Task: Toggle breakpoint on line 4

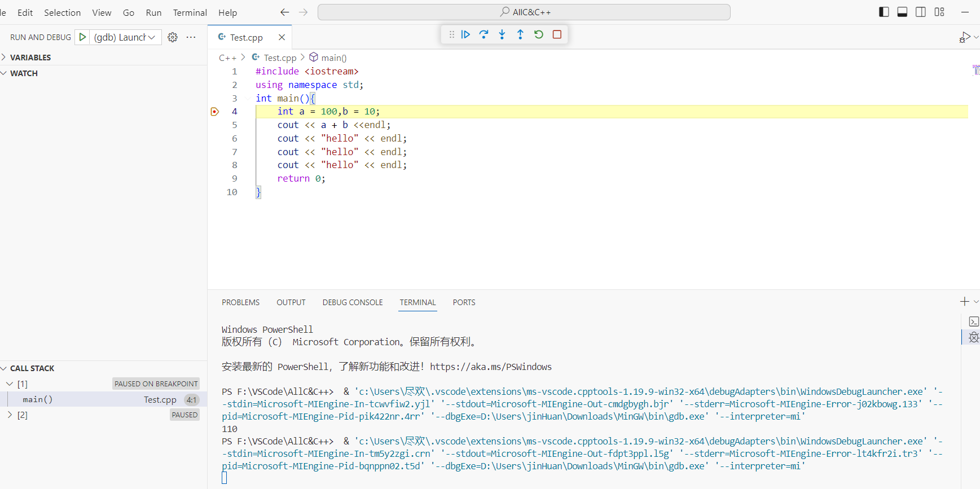Action: 214,112
